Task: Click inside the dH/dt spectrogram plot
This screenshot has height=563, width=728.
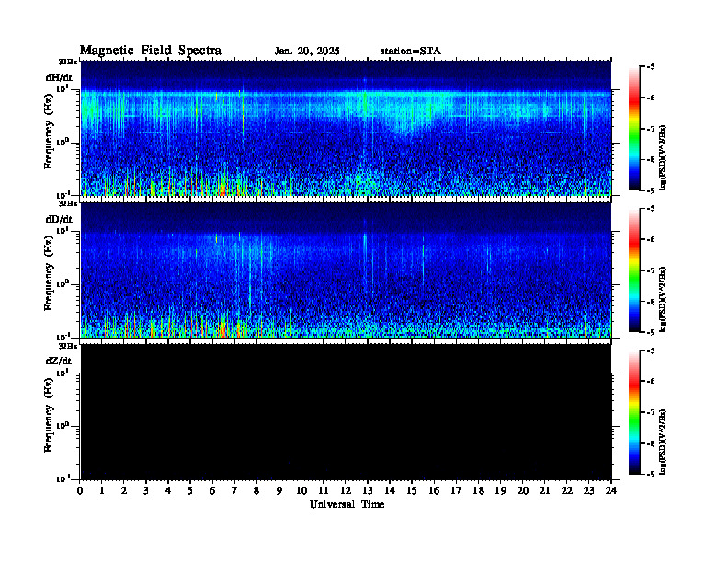Action: (346, 128)
